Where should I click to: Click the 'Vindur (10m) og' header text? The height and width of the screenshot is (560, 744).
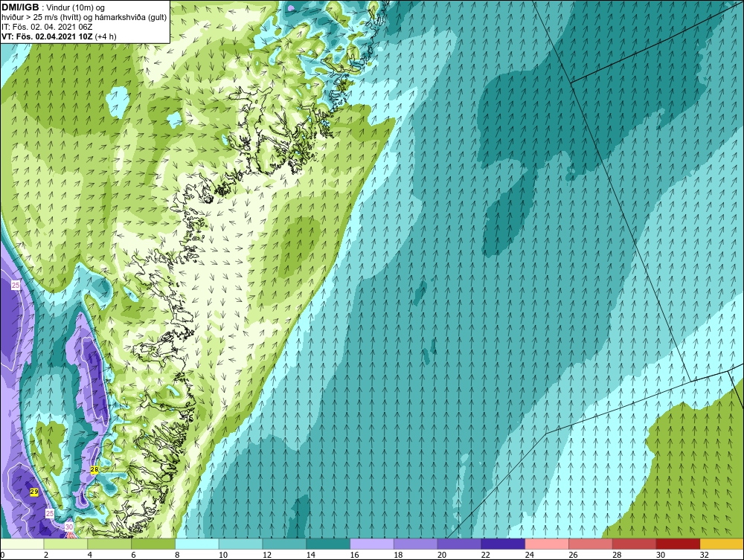75,7
